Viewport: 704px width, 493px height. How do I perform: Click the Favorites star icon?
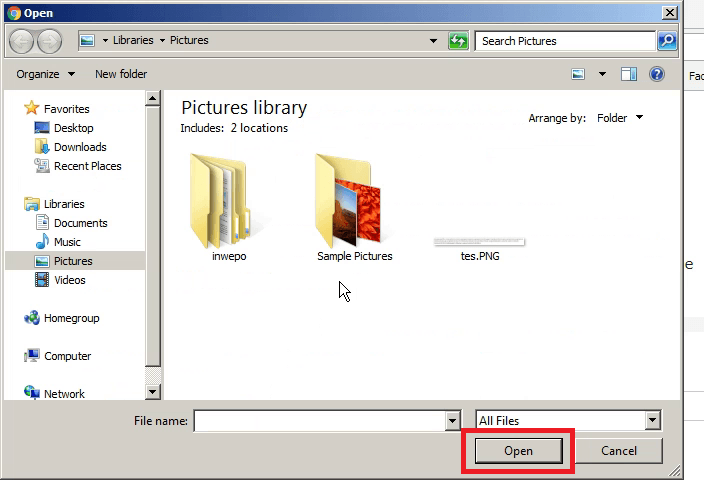31,108
